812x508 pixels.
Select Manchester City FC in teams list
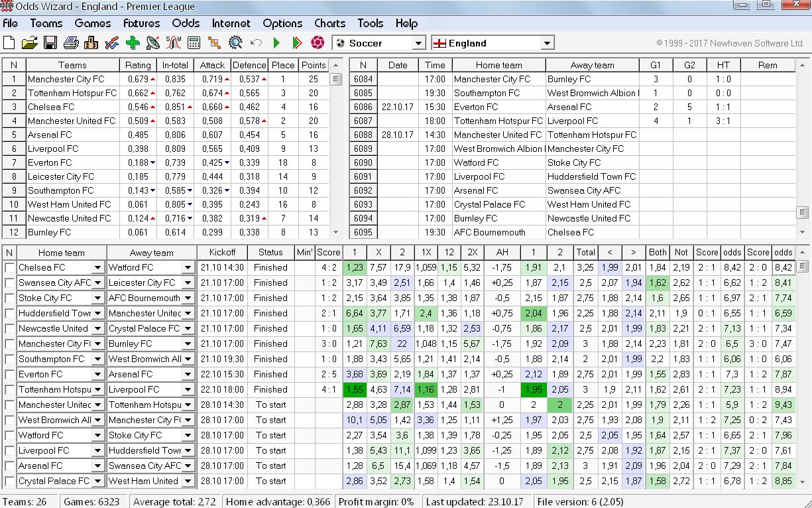72,79
